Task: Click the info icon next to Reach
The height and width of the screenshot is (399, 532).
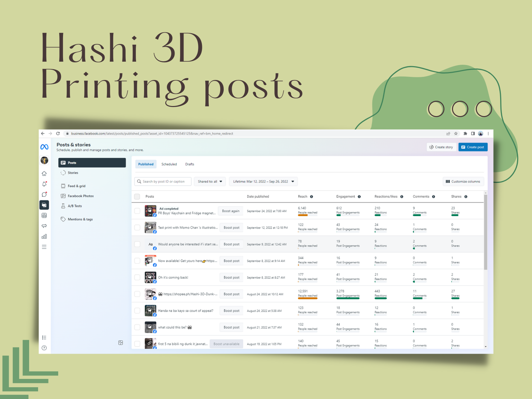Action: click(x=312, y=197)
